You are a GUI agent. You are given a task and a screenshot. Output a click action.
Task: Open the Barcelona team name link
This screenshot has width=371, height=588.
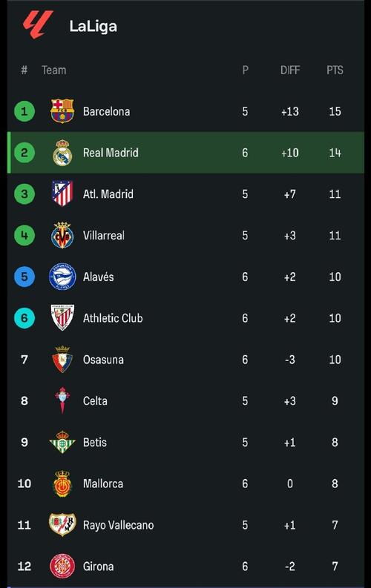(x=107, y=111)
